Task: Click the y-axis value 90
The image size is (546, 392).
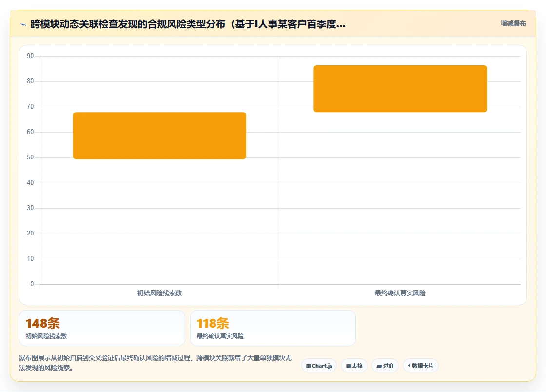Action: click(x=30, y=56)
